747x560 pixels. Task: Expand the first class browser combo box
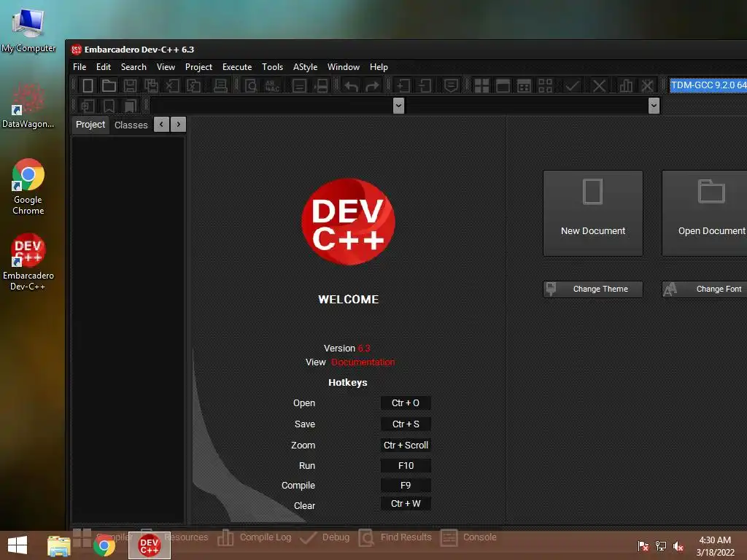pos(399,105)
